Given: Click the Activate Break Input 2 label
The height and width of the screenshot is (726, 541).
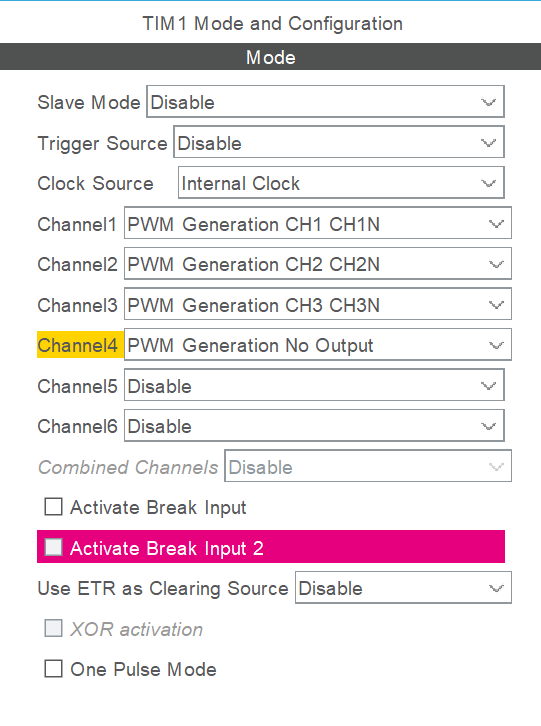Looking at the screenshot, I should (x=167, y=548).
